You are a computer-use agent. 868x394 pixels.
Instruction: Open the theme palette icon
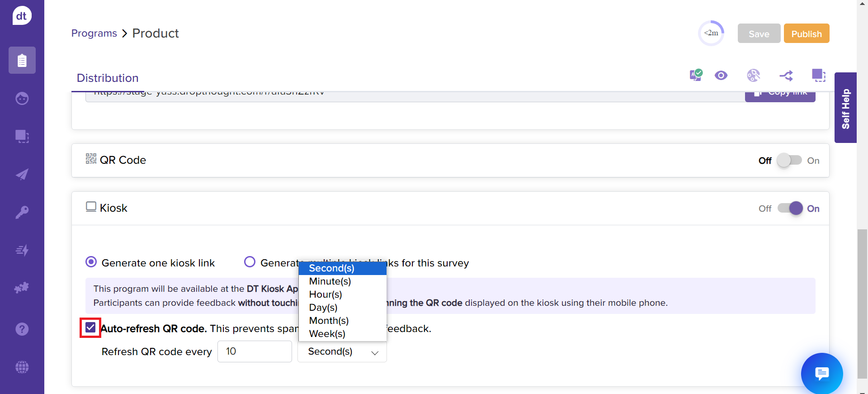[753, 76]
